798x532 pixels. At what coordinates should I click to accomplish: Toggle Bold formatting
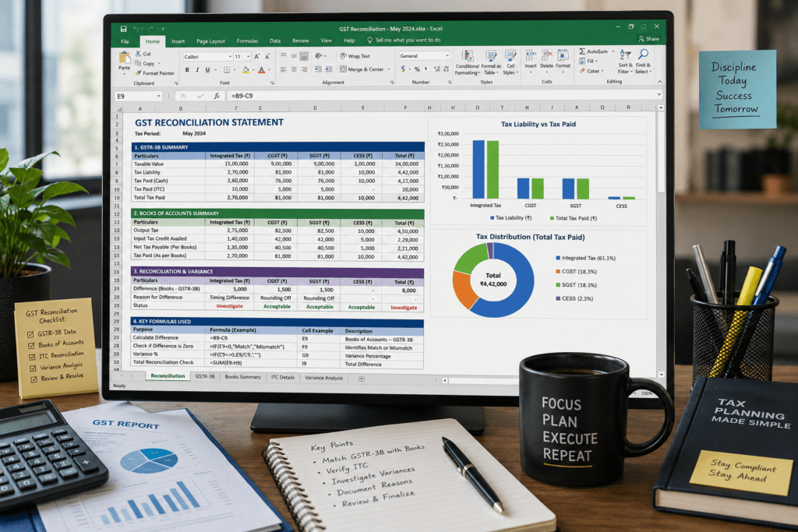coord(187,70)
